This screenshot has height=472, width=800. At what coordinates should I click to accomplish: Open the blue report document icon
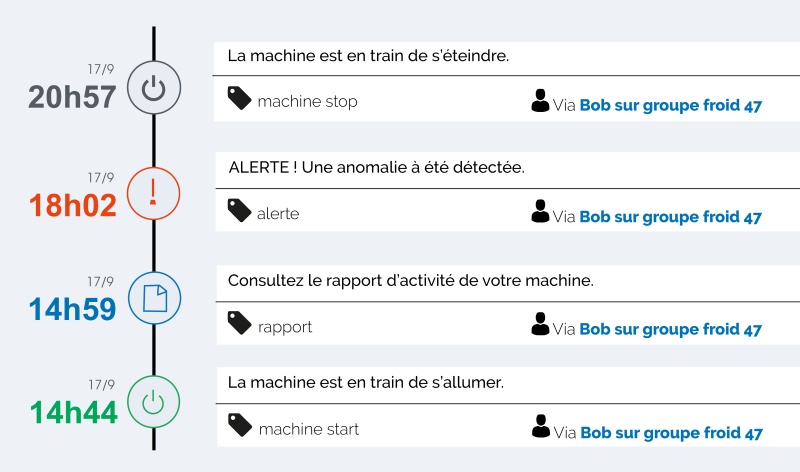(154, 298)
